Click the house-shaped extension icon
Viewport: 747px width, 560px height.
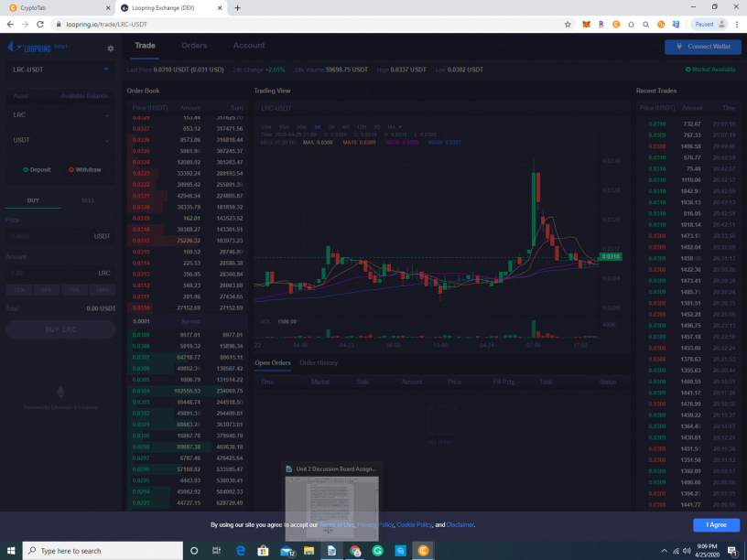(631, 25)
